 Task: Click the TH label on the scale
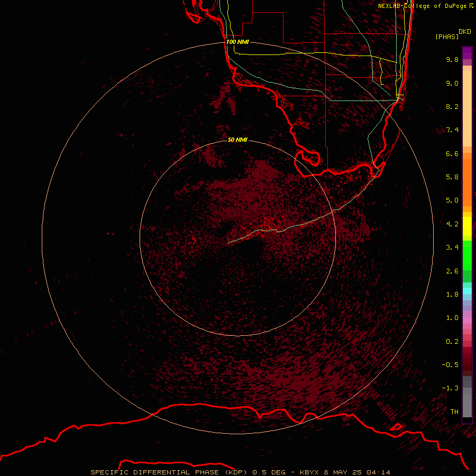point(454,412)
